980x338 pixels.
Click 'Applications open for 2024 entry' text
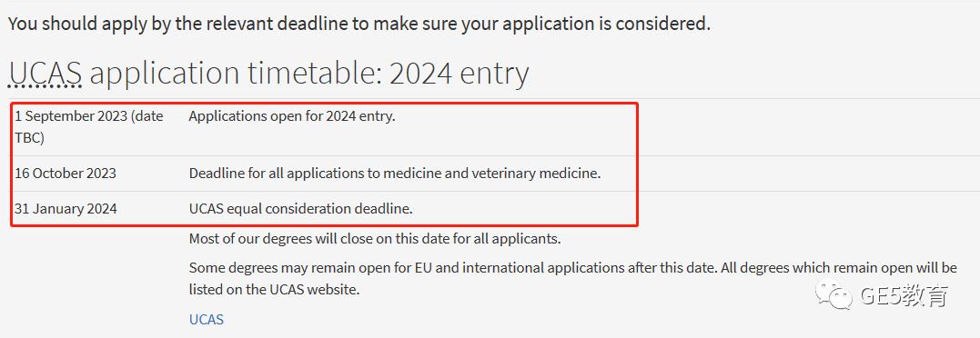click(x=292, y=116)
